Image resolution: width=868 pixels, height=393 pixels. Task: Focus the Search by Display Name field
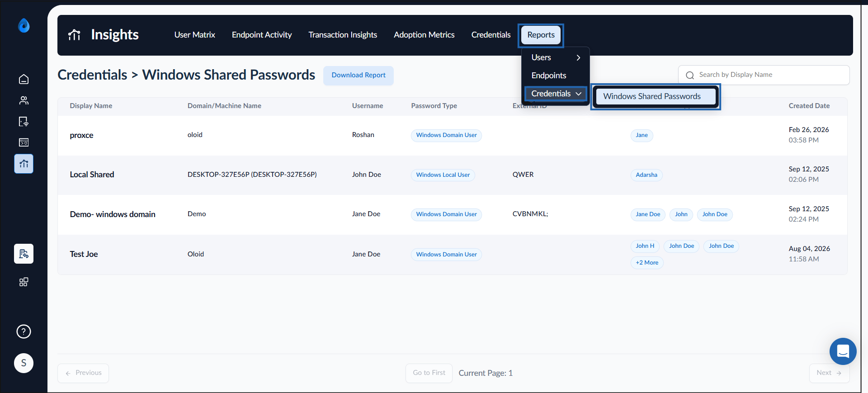click(764, 75)
